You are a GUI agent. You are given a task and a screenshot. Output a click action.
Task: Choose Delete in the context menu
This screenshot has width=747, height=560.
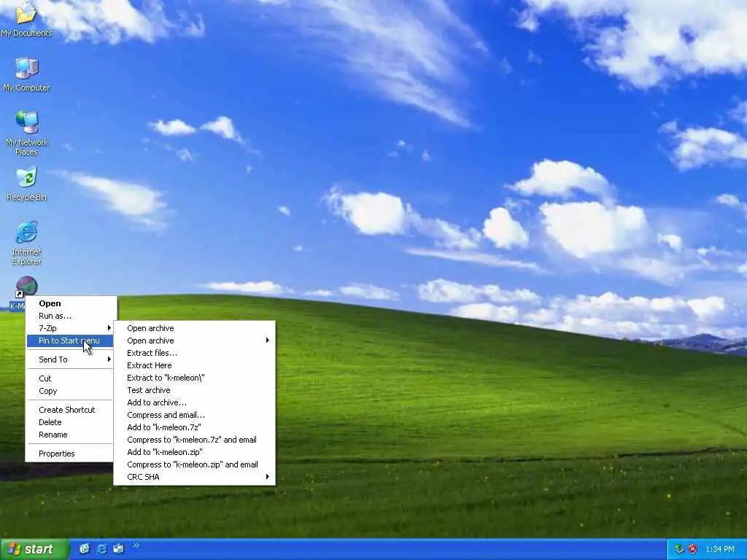[x=69, y=422]
